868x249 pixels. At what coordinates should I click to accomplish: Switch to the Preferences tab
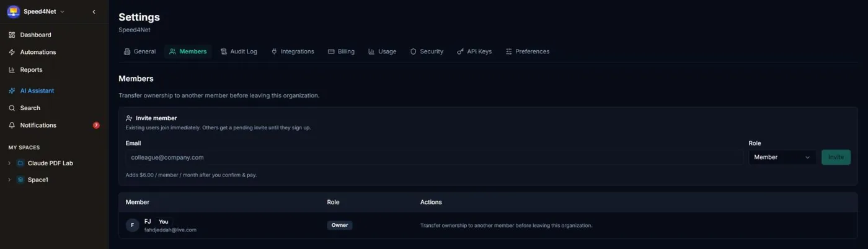(527, 51)
